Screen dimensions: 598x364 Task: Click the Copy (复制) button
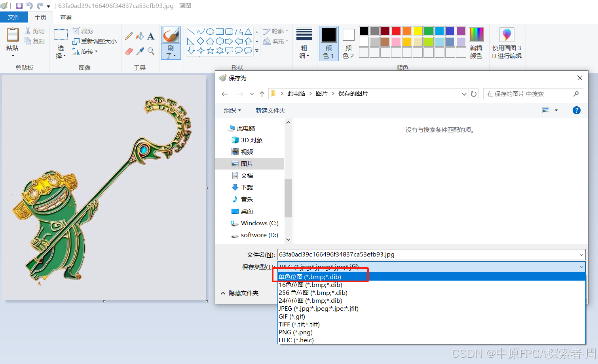click(35, 41)
